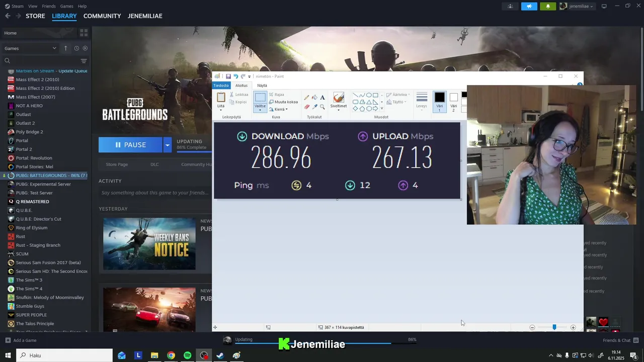The width and height of the screenshot is (644, 362).
Task: Open the Tiedosto file tab in Paint
Action: (221, 85)
